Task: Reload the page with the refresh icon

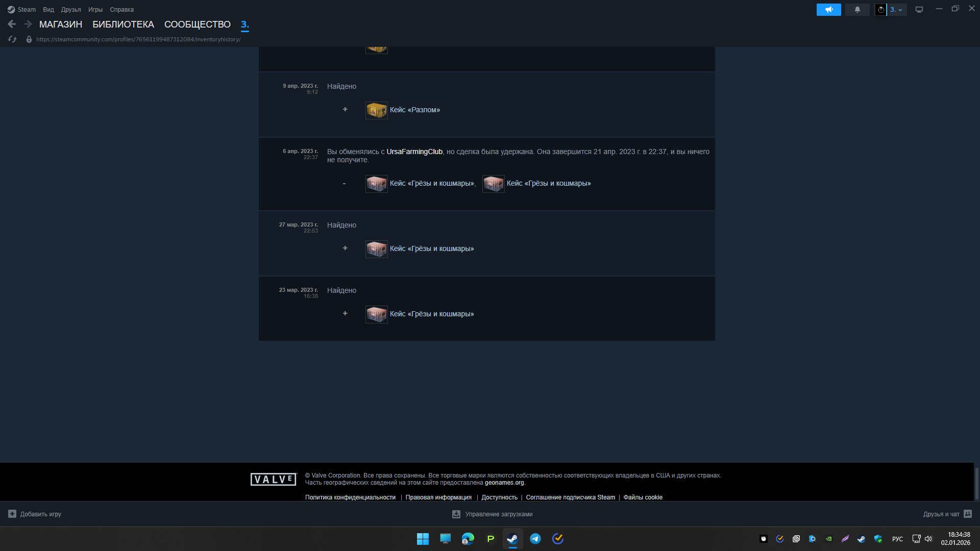Action: [x=13, y=39]
